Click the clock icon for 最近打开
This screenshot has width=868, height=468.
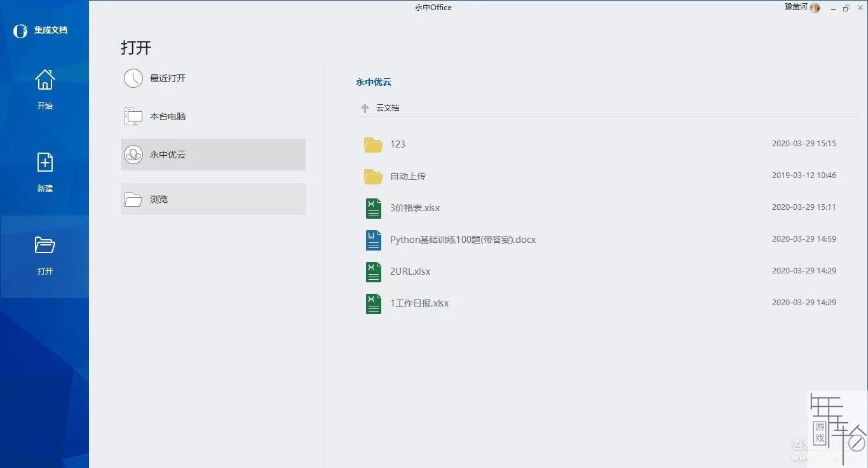click(133, 78)
